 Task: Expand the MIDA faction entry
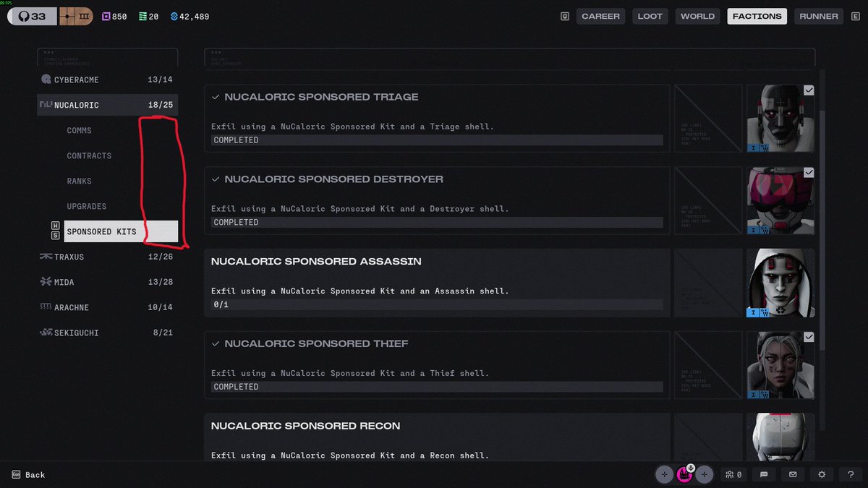tap(108, 282)
